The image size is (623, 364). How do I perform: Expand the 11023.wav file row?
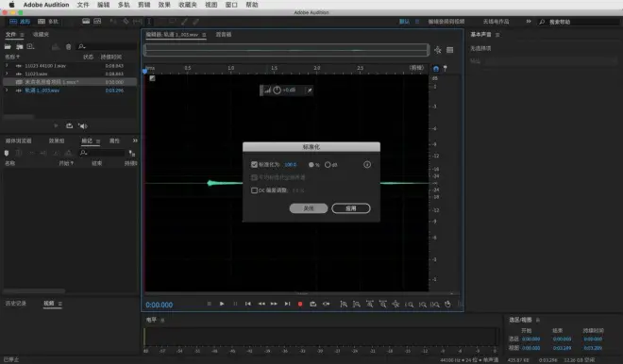pos(7,74)
